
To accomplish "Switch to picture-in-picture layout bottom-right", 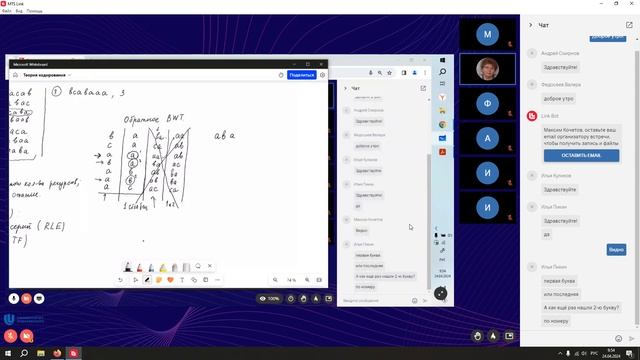I will [x=509, y=336].
